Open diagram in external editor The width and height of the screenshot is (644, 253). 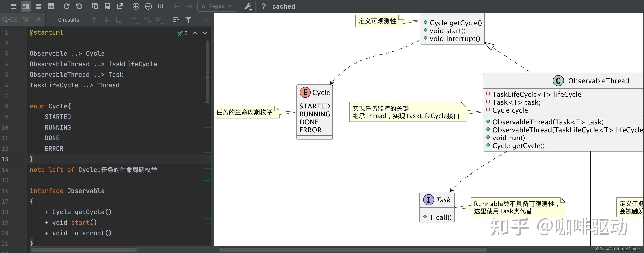coord(120,6)
